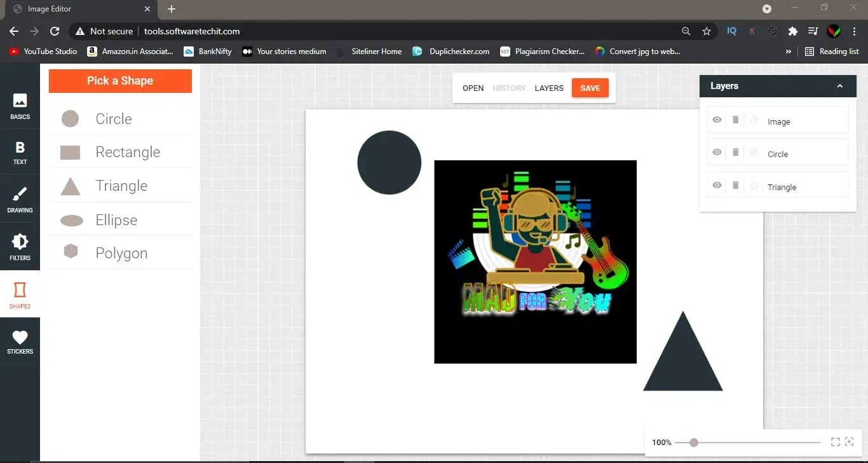Add a Circle shape

pyautogui.click(x=120, y=118)
